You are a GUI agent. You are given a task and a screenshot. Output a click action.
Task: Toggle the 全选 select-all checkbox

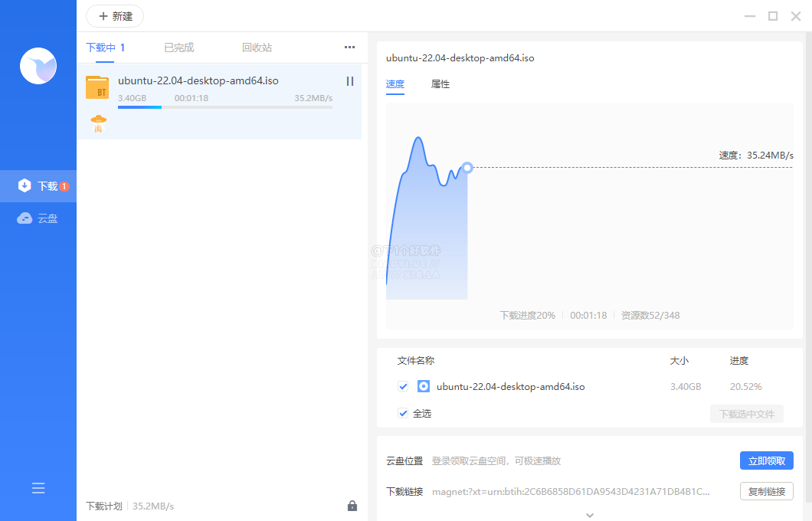[403, 413]
